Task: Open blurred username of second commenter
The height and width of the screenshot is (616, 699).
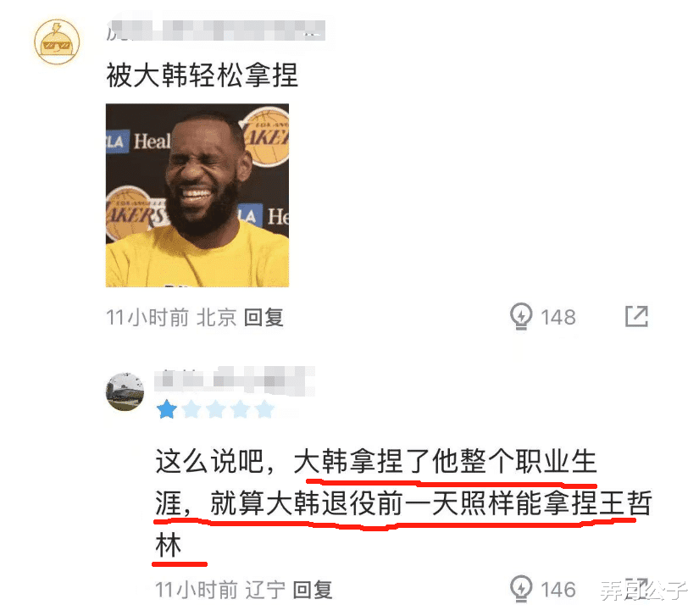Action: [235, 380]
